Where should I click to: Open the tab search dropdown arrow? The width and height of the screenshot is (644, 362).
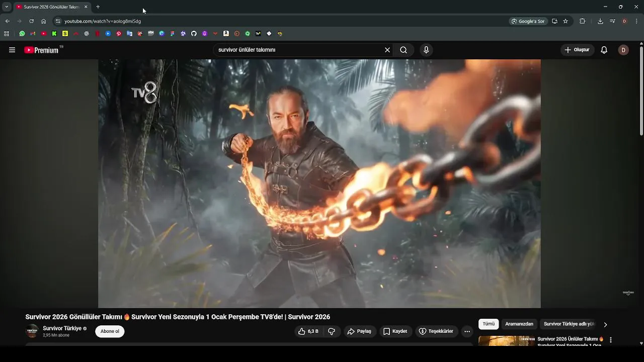[x=7, y=7]
